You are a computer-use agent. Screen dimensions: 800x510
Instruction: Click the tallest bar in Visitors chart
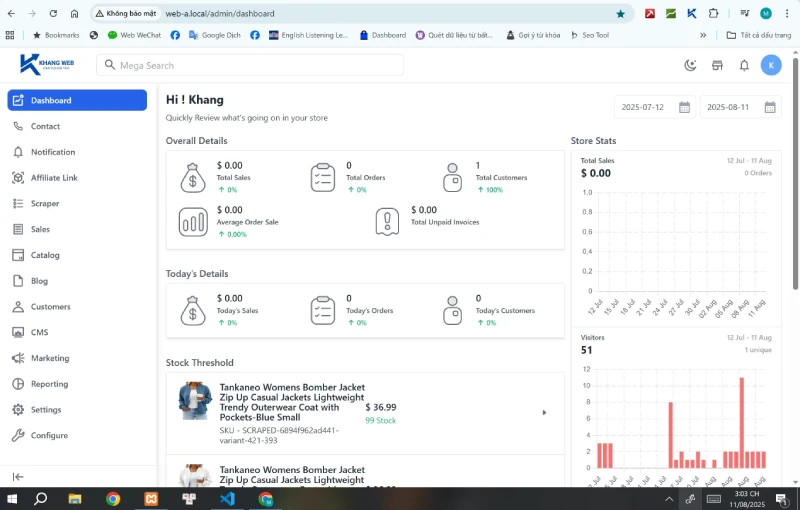tap(741, 422)
